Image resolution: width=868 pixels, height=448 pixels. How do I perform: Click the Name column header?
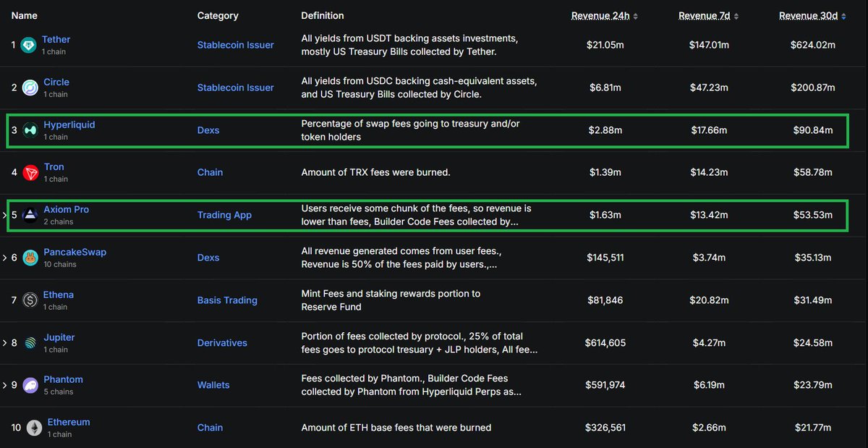[x=25, y=15]
